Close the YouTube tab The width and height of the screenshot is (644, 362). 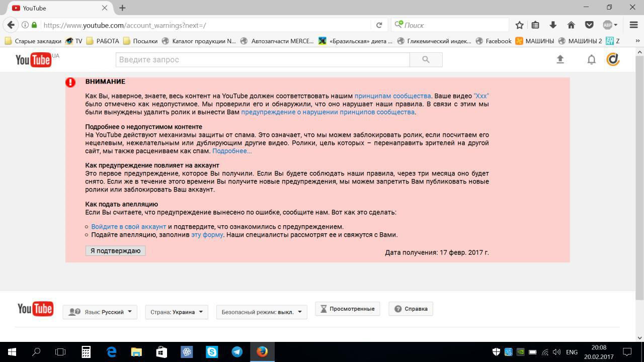[105, 8]
